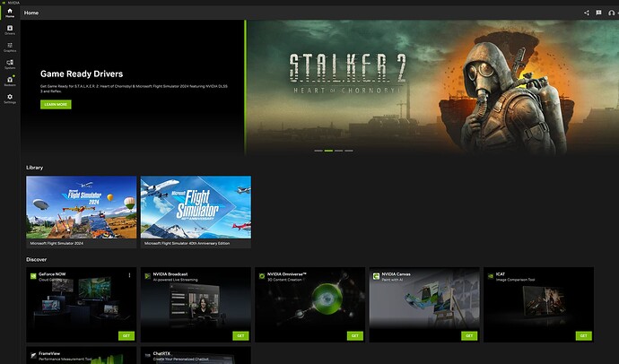
Task: Click GET on the NVIDIA Canvas card
Action: pyautogui.click(x=469, y=335)
